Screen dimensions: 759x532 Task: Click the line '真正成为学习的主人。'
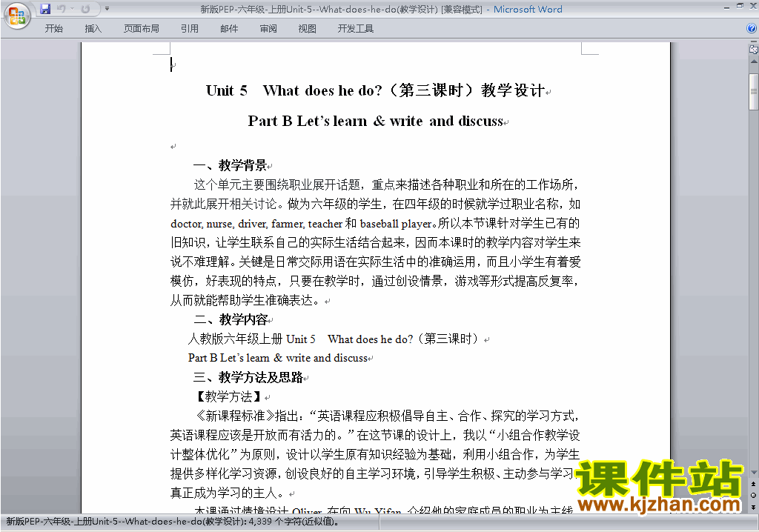(227, 493)
